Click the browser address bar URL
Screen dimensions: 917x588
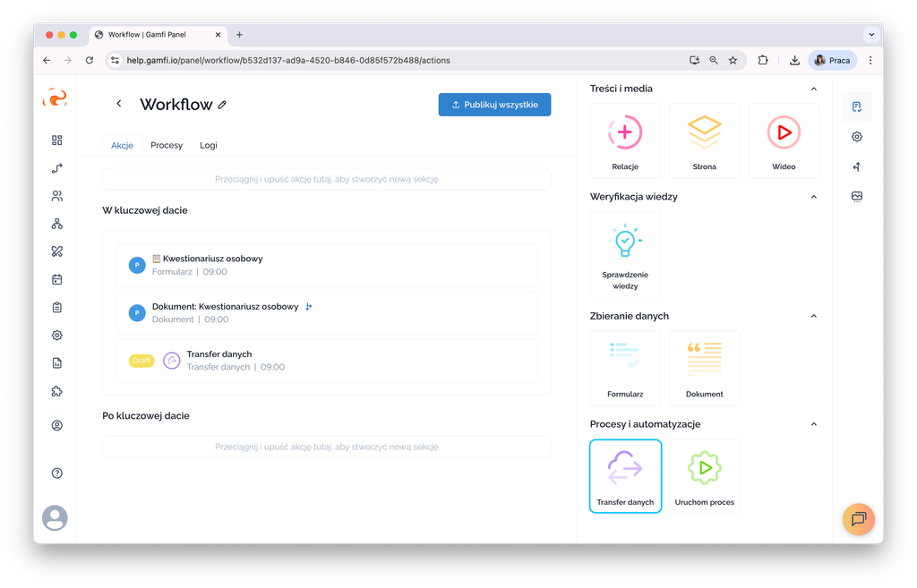288,60
